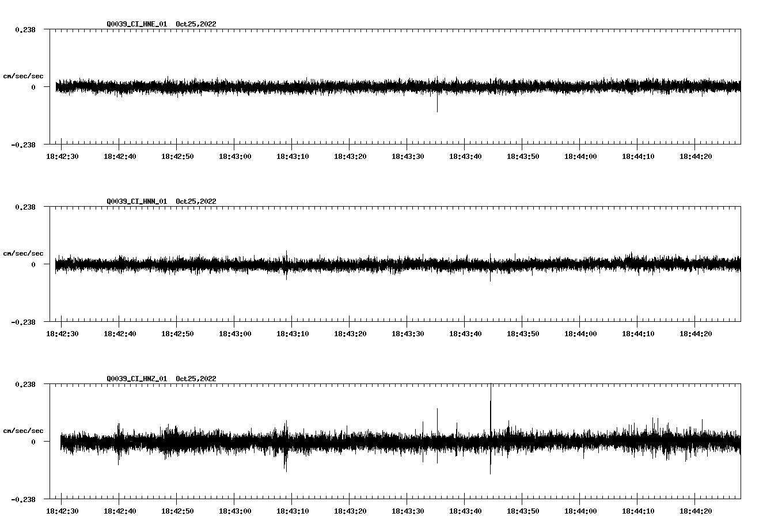Click the HNZ burst at 18:42:40
Viewport: 782px width, 532px height.
pos(119,443)
